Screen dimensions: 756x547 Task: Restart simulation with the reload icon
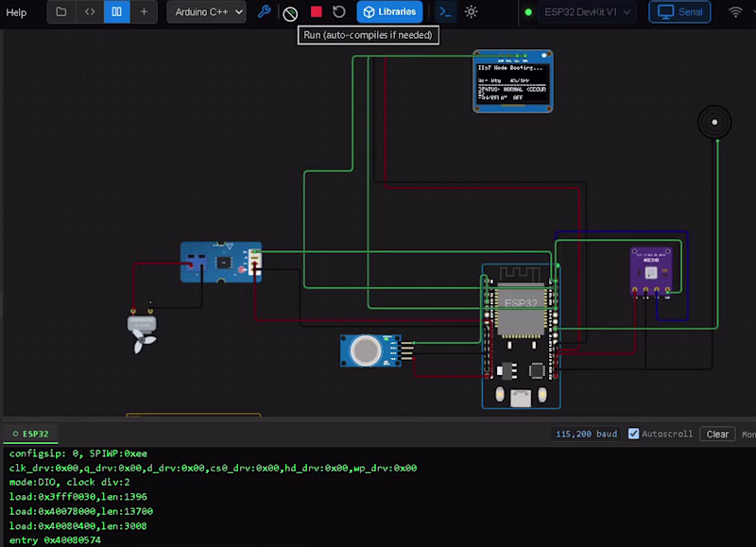[x=339, y=11]
